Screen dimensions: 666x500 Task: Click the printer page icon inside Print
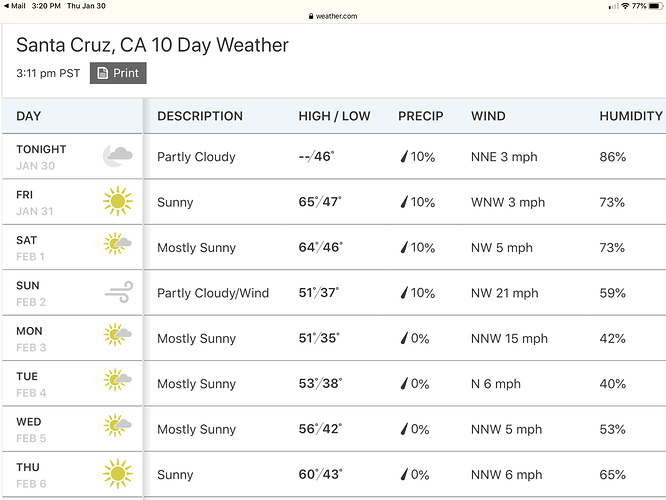click(x=103, y=73)
